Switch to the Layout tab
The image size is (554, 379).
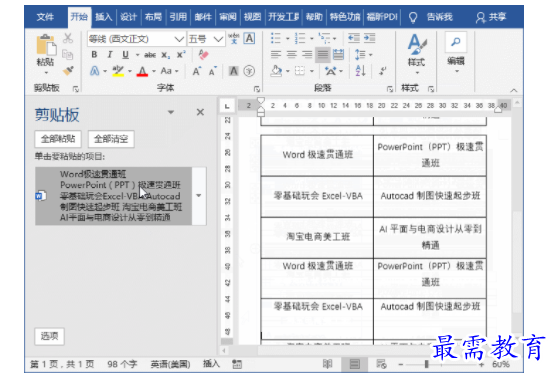tap(153, 17)
